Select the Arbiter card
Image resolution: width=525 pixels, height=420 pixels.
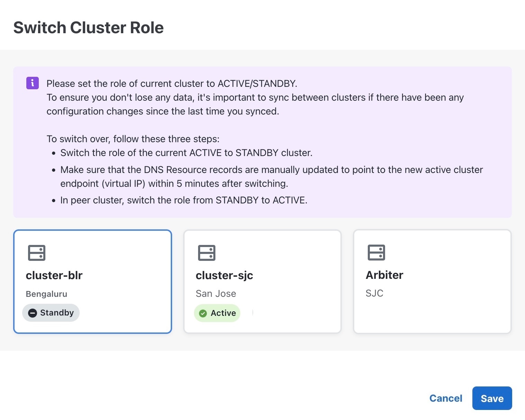pos(432,282)
